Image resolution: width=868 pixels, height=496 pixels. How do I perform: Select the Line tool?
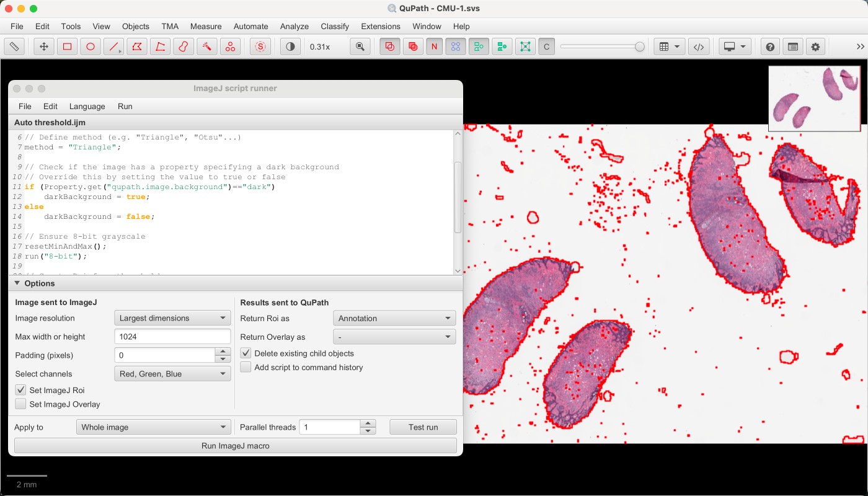pyautogui.click(x=113, y=46)
